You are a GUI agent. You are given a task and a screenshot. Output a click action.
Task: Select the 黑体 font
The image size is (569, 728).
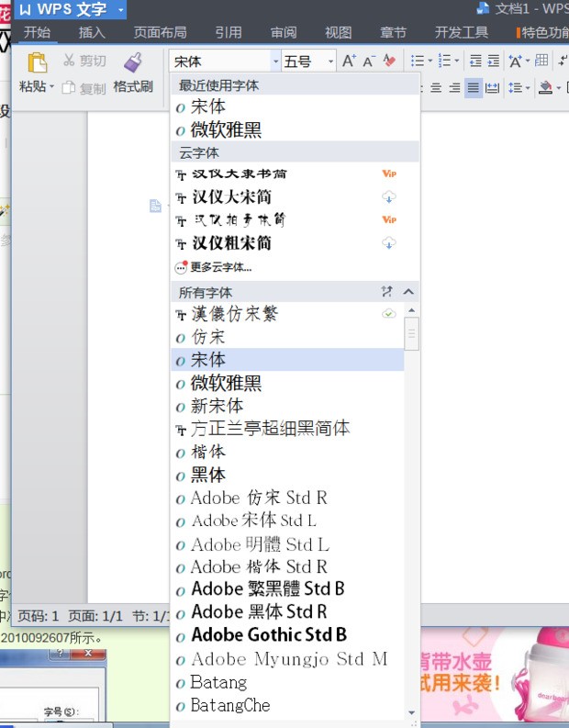click(287, 475)
